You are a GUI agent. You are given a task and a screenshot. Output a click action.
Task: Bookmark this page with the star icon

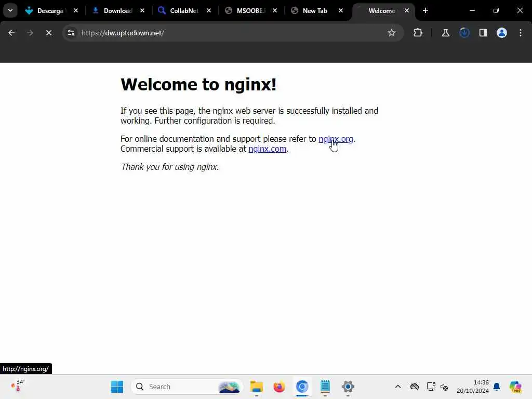pyautogui.click(x=392, y=33)
